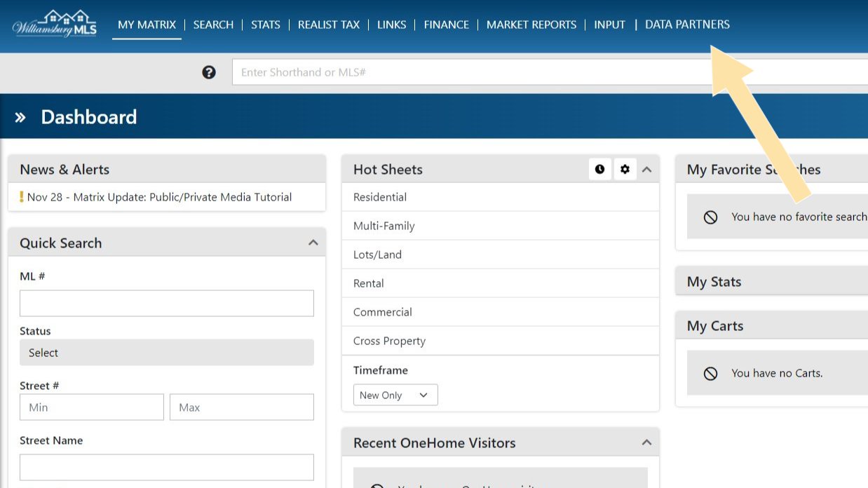The height and width of the screenshot is (488, 868).
Task: Click the double-arrow icon beside Dashboard
Action: coord(21,116)
